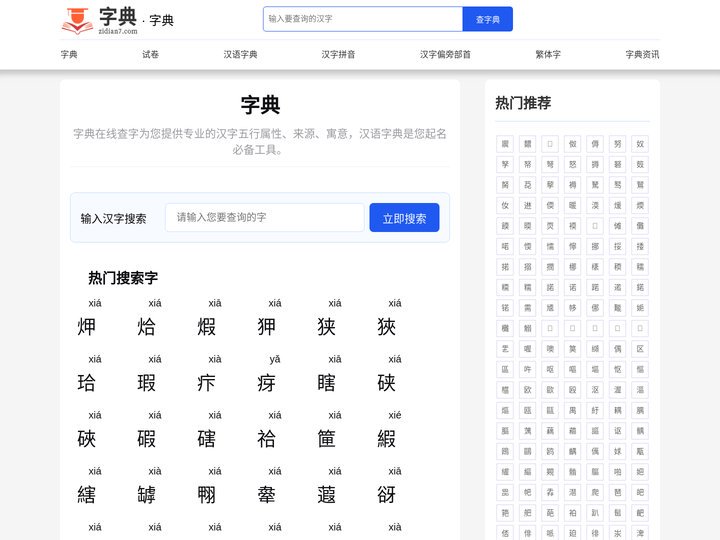Open the character 筪 entry
Image resolution: width=720 pixels, height=540 pixels.
coord(326,439)
